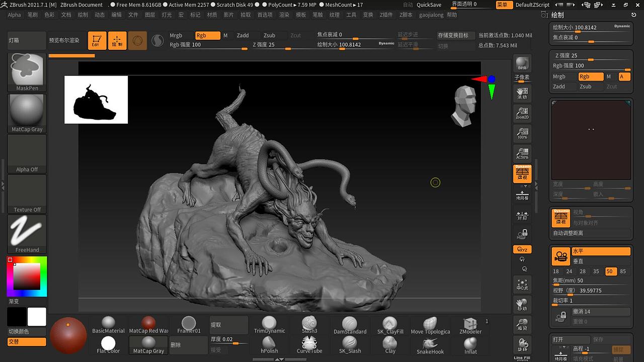The image size is (644, 362).
Task: Click the half-tone sculptris circle icon
Action: (157, 41)
